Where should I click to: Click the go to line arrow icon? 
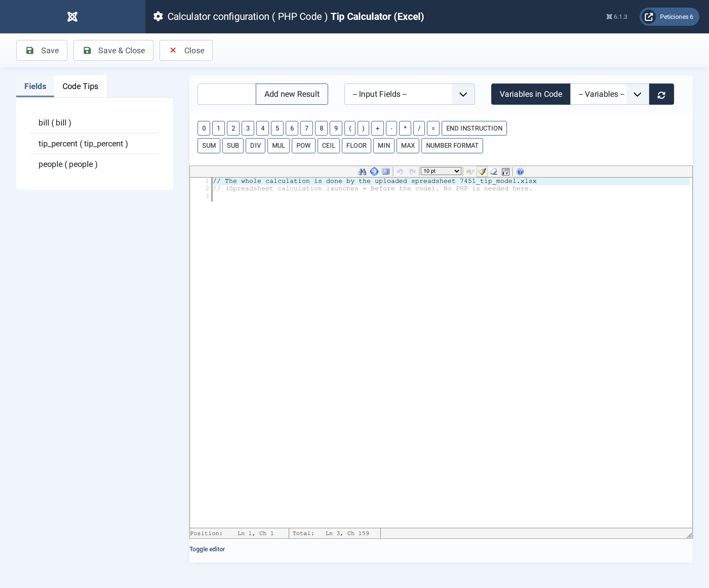click(x=374, y=171)
